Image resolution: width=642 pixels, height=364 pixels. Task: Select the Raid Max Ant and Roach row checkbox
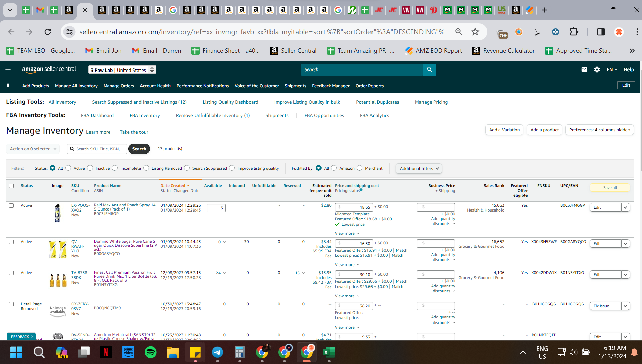(x=11, y=205)
